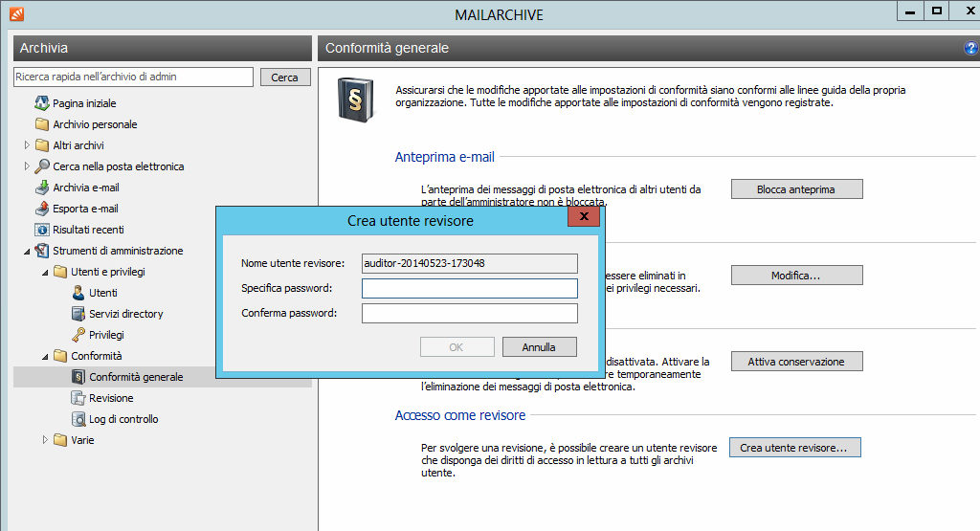Image resolution: width=980 pixels, height=531 pixels.
Task: Click the Archivia panel header
Action: pyautogui.click(x=163, y=48)
